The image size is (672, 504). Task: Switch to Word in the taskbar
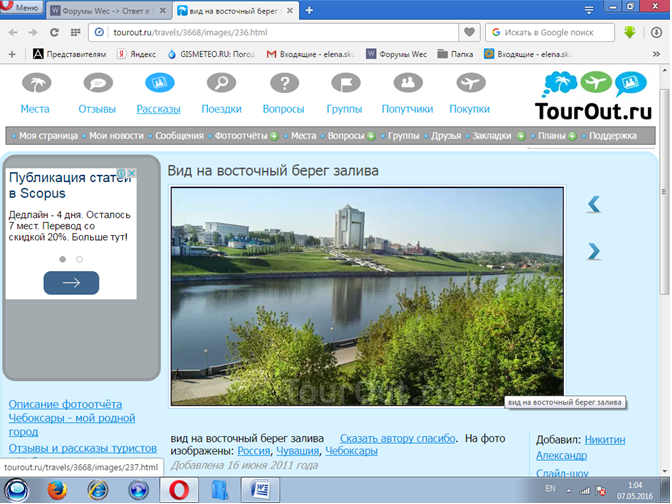pos(261,490)
